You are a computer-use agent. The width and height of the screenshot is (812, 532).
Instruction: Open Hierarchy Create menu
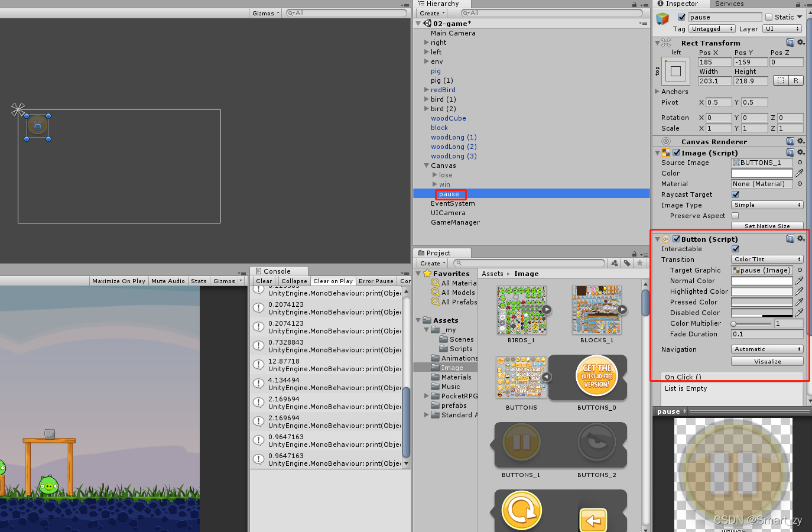tap(432, 13)
